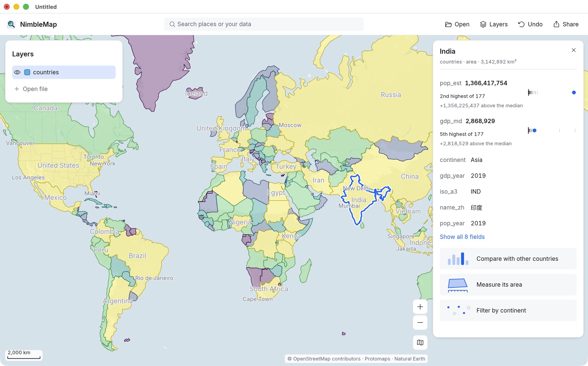Show all 8 fields

(462, 237)
